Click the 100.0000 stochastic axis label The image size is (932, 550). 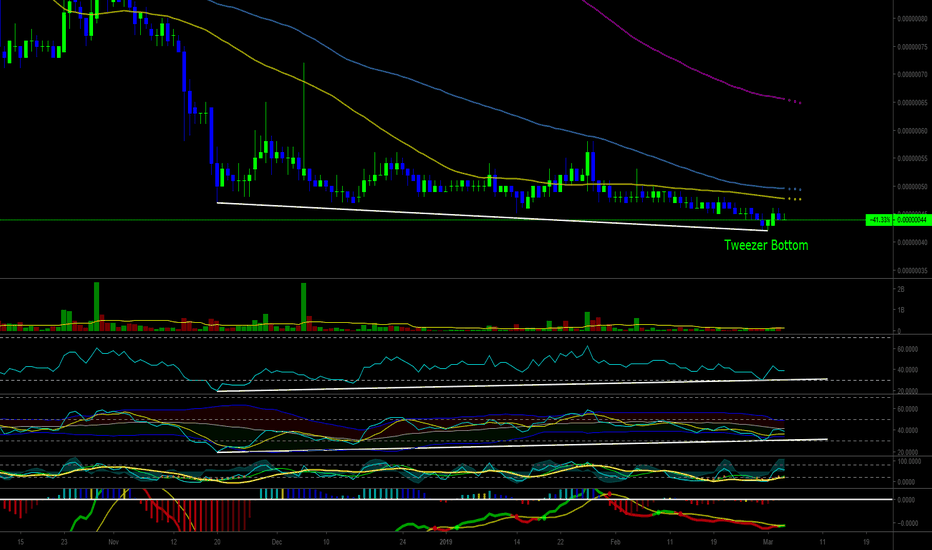click(910, 461)
